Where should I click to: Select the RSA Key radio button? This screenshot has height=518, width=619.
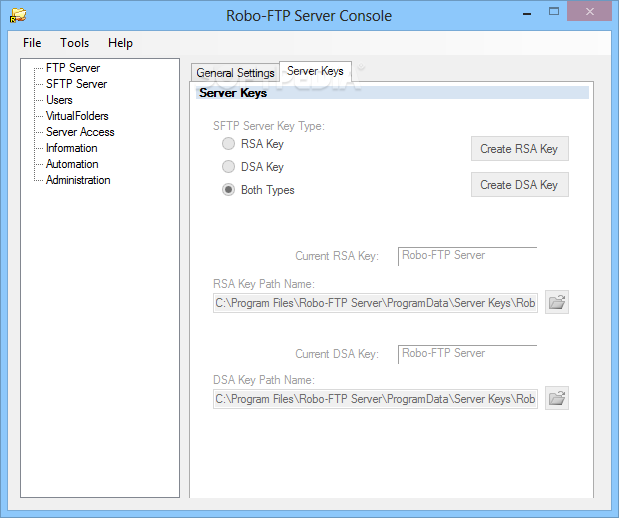(x=228, y=144)
